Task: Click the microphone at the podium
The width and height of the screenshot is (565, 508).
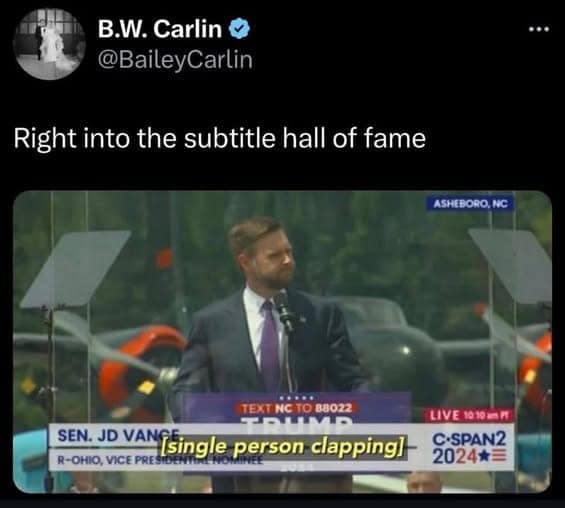Action: click(x=283, y=310)
